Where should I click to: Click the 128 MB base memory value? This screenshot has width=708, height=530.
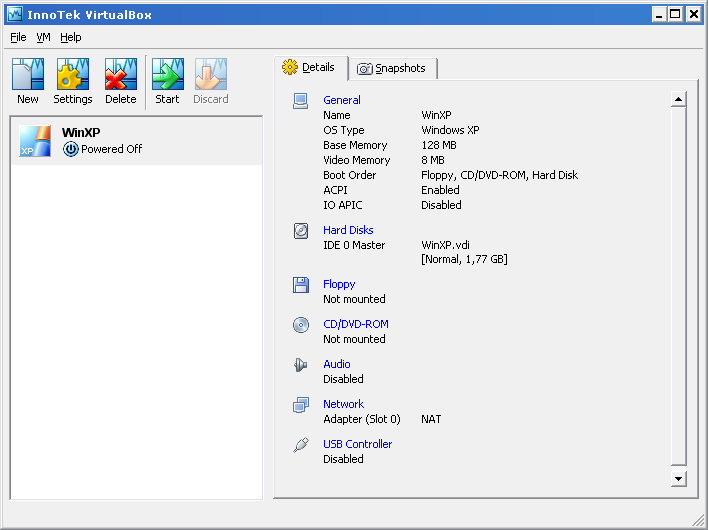439,145
